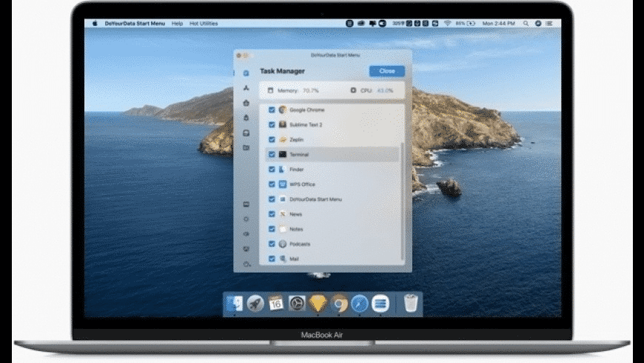Toggle the Podcasts checkbox
This screenshot has height=363, width=644.
(272, 244)
